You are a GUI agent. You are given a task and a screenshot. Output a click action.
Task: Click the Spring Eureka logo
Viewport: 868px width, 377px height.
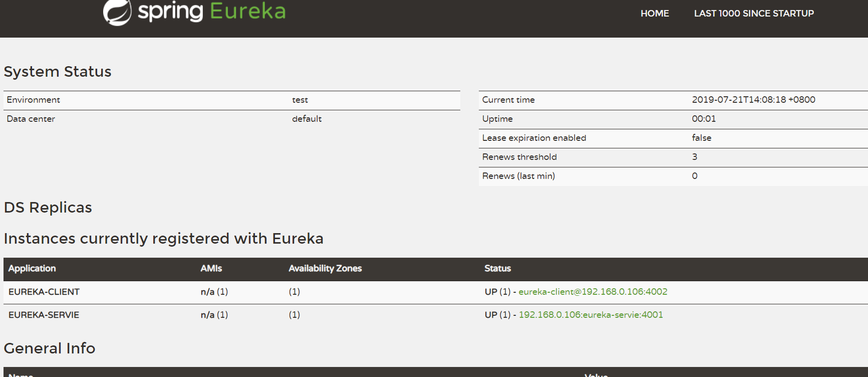tap(194, 12)
